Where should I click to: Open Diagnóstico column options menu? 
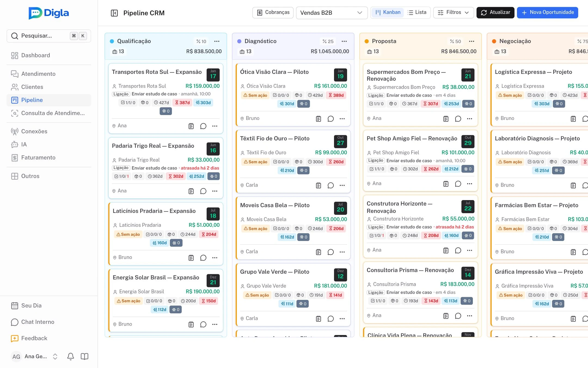coord(344,41)
